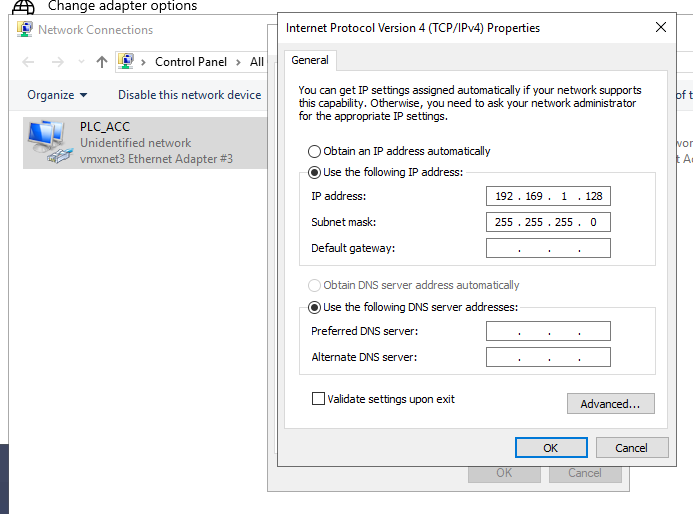Click Disable this network device
693x514 pixels.
tap(189, 95)
